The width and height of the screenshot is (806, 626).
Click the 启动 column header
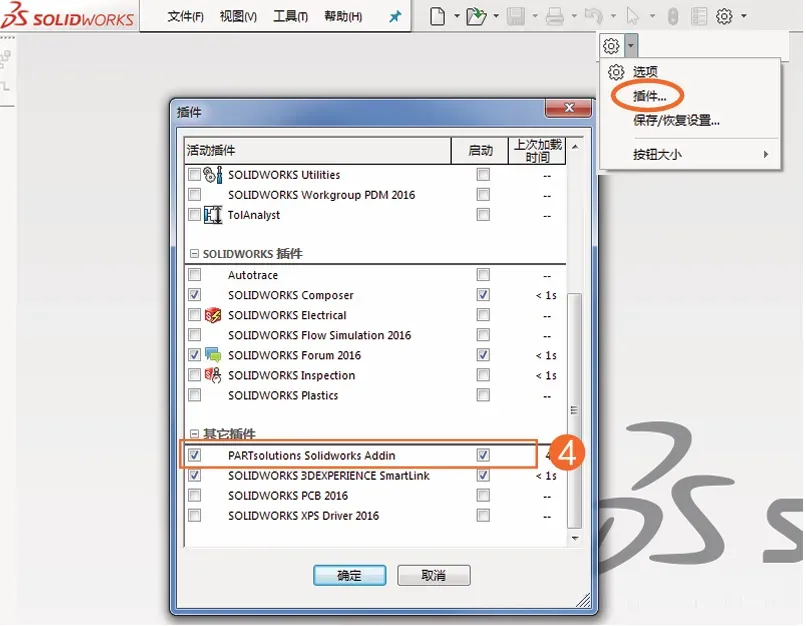point(480,151)
